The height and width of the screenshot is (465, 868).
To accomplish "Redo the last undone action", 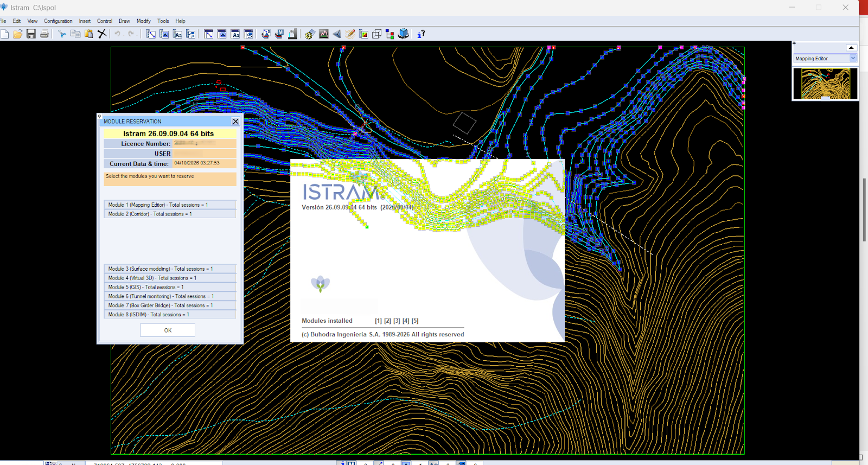I will click(x=131, y=34).
